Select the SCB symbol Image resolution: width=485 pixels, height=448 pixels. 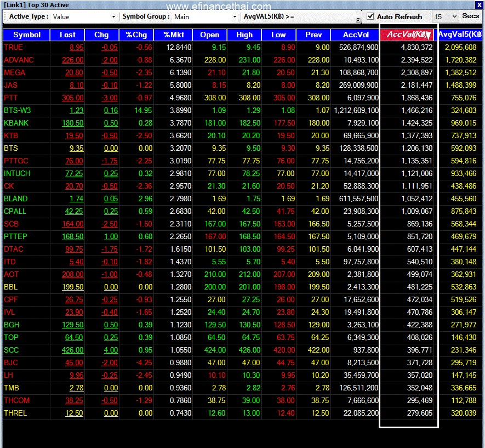click(12, 224)
